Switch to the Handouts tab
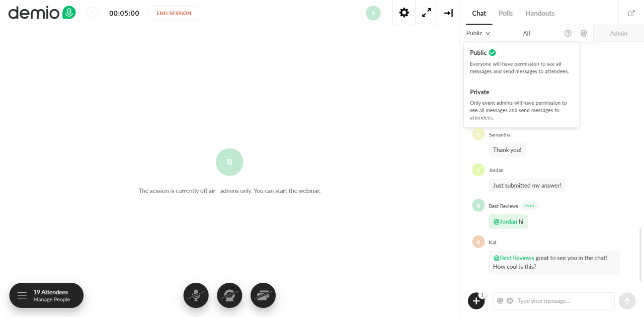 click(540, 13)
